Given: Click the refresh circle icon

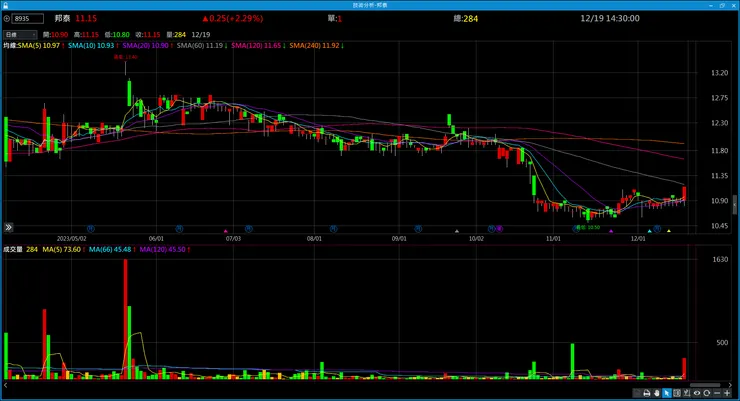Looking at the screenshot, I should (x=706, y=393).
